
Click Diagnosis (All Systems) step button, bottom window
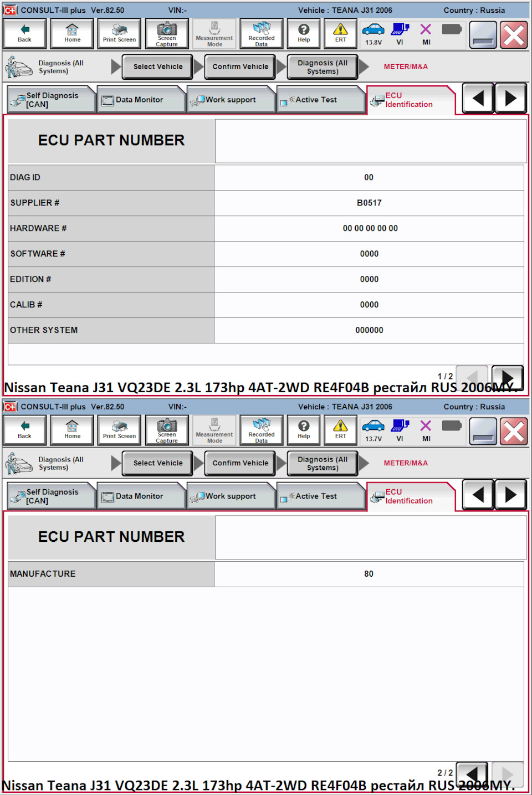pyautogui.click(x=323, y=464)
